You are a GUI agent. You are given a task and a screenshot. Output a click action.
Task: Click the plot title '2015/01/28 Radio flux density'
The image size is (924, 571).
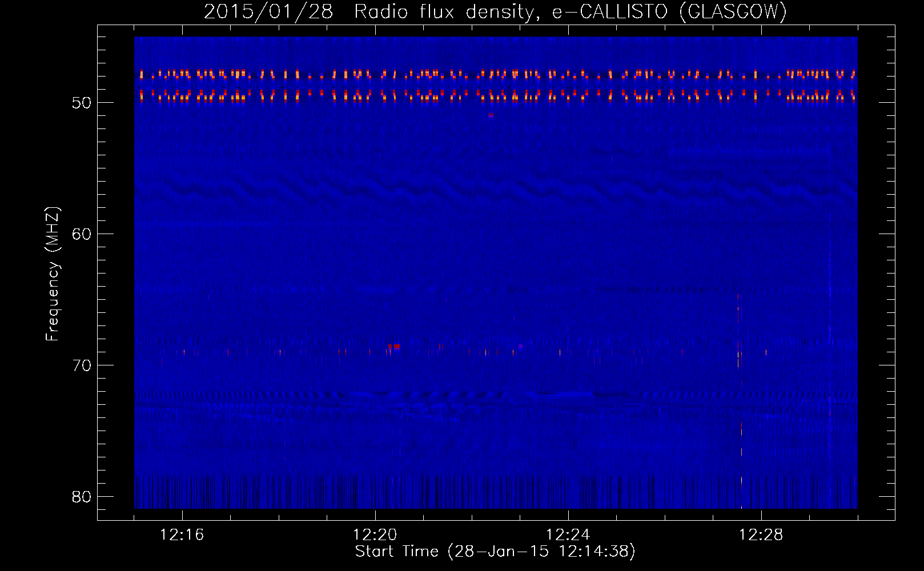pyautogui.click(x=495, y=11)
